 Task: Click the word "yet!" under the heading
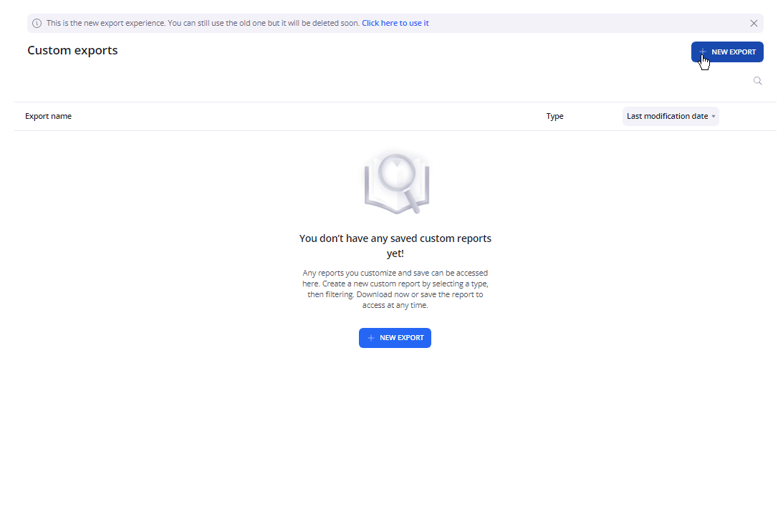tap(395, 253)
